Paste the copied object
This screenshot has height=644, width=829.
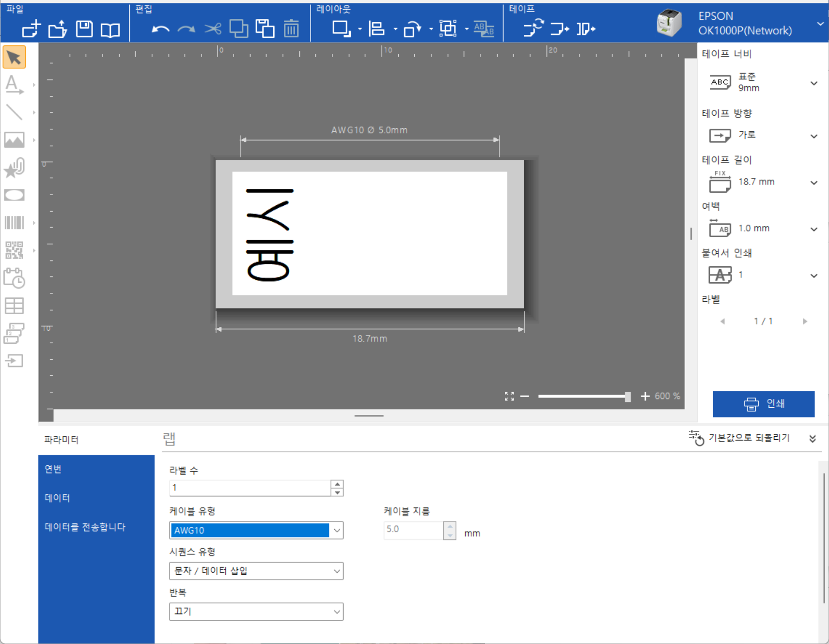[265, 29]
